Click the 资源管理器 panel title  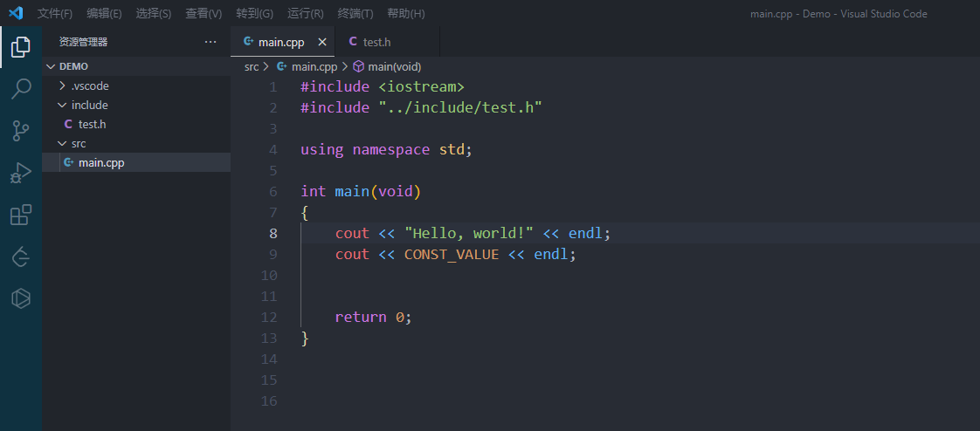click(x=83, y=42)
